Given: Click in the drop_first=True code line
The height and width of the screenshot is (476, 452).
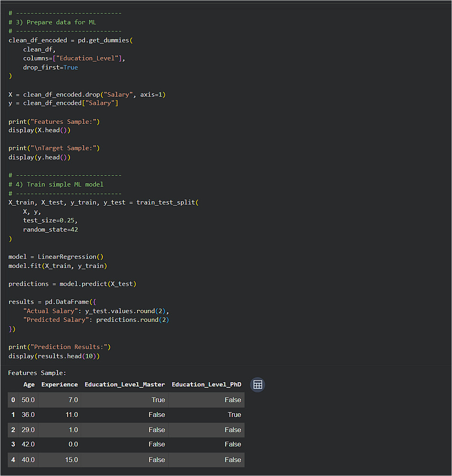Looking at the screenshot, I should [x=50, y=68].
